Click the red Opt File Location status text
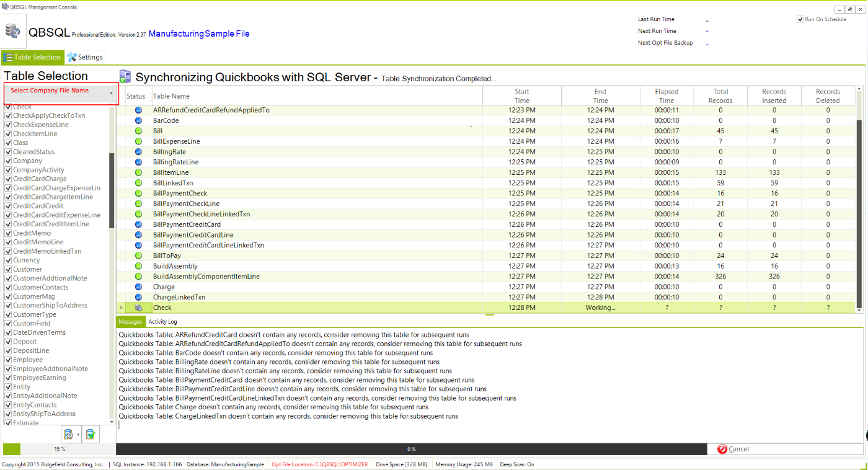 (x=320, y=464)
